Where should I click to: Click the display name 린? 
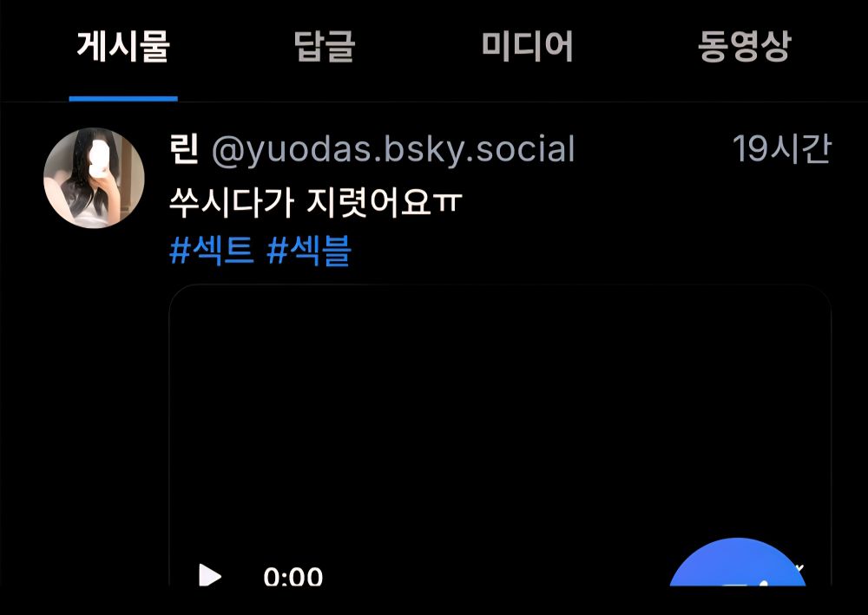tap(184, 149)
